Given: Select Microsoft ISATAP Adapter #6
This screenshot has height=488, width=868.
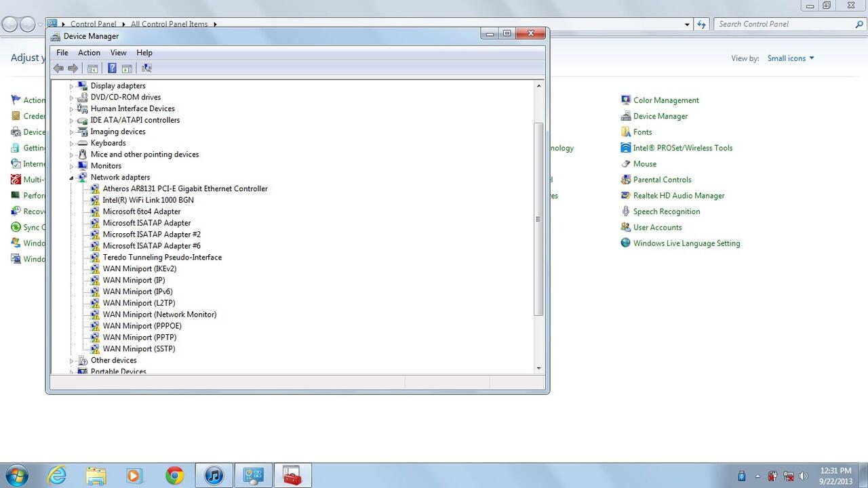Looking at the screenshot, I should 152,246.
